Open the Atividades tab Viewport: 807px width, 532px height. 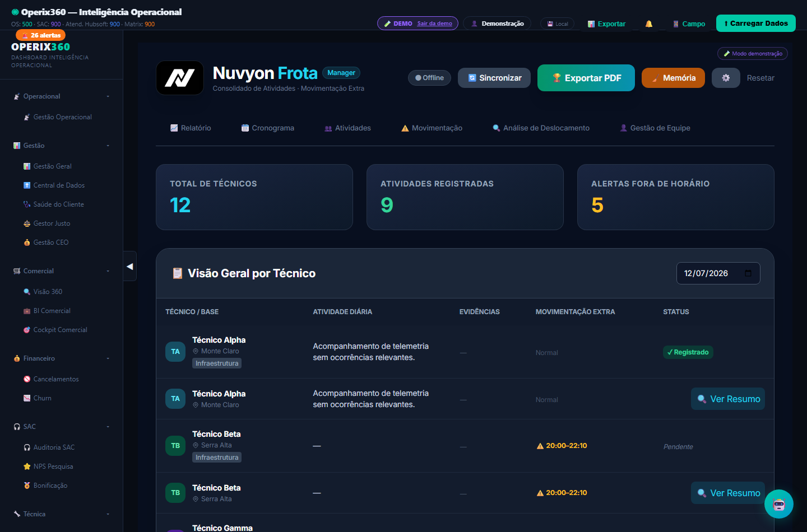click(x=347, y=128)
